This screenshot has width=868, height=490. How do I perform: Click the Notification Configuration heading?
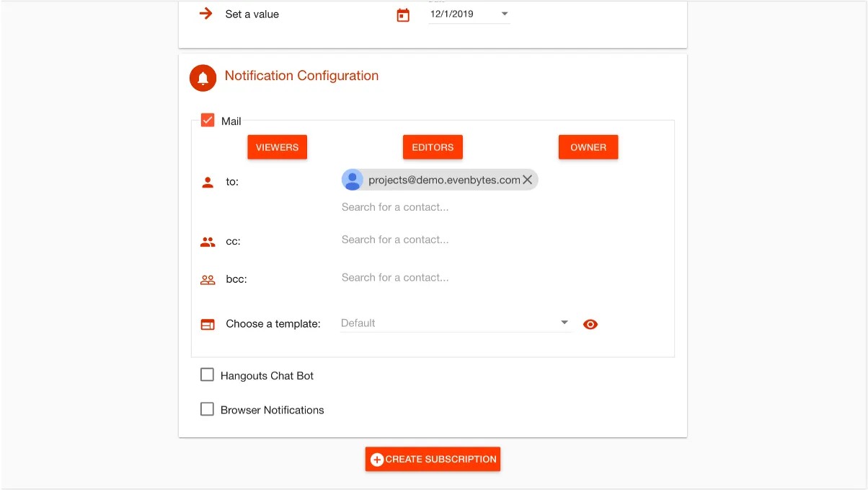tap(301, 76)
